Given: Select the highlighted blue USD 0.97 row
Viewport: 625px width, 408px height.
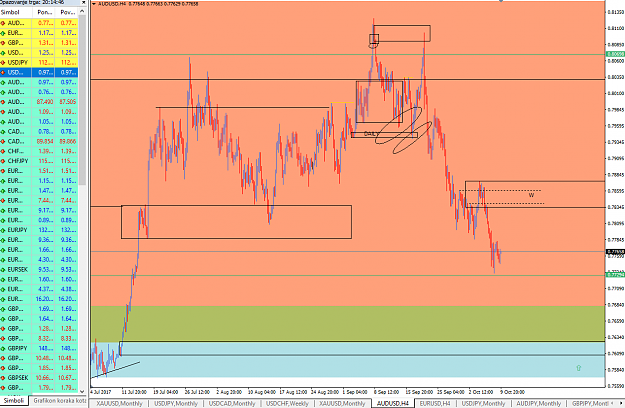Looking at the screenshot, I should [39, 73].
